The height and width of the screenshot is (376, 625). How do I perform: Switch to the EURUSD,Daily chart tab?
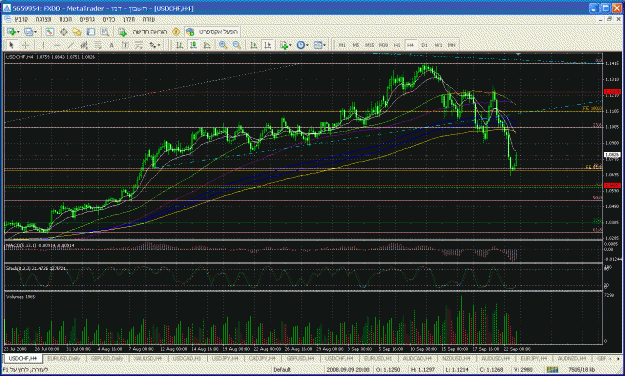coord(64,358)
